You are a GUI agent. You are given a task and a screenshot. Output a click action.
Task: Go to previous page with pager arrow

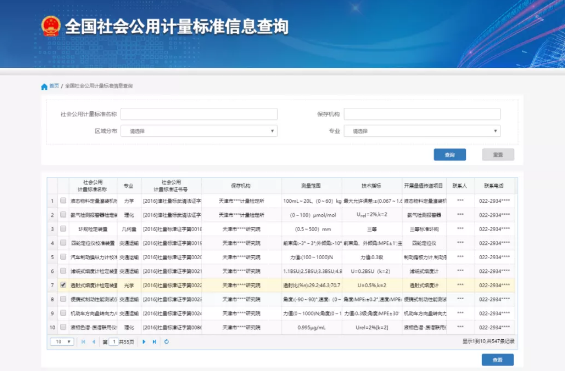94,342
